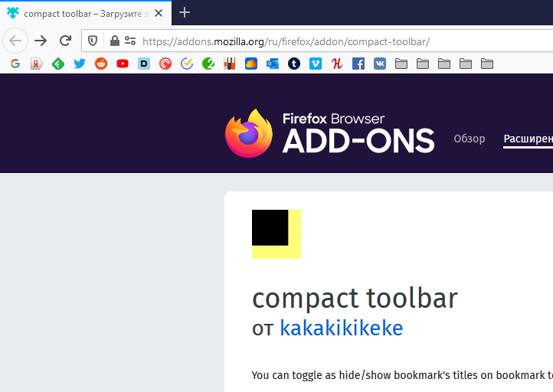
Task: Open the Vimeo bookmark icon
Action: pos(316,64)
